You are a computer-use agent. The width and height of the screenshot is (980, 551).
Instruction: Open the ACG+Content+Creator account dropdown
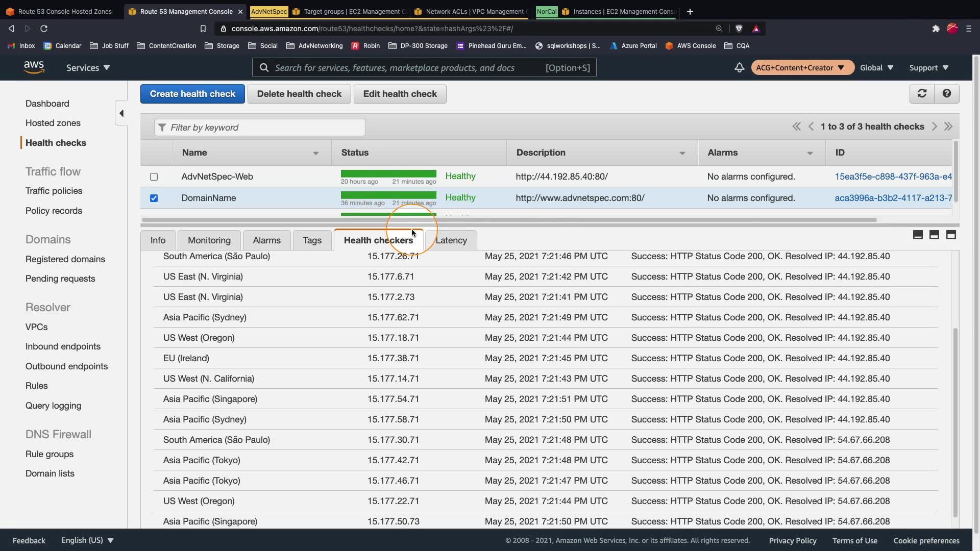(800, 67)
